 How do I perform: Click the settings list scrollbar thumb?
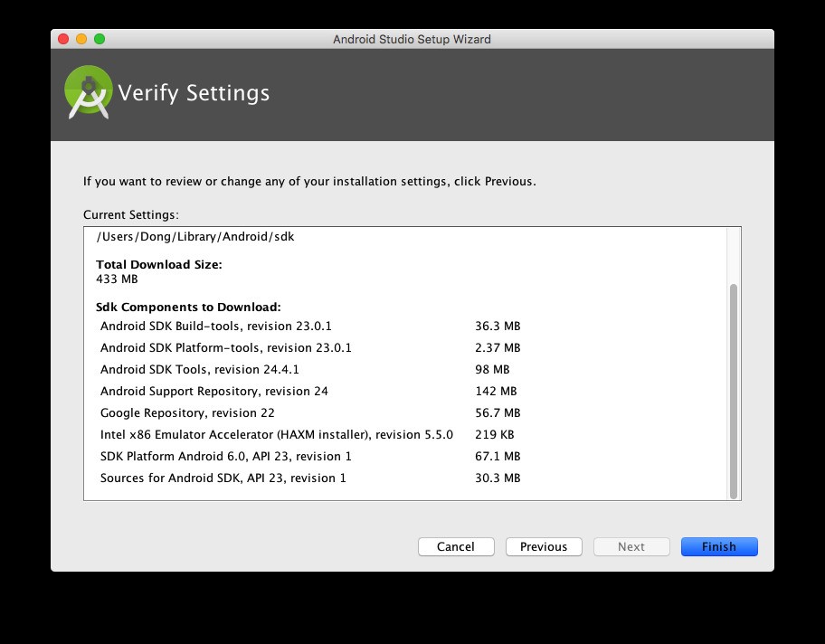tap(734, 391)
